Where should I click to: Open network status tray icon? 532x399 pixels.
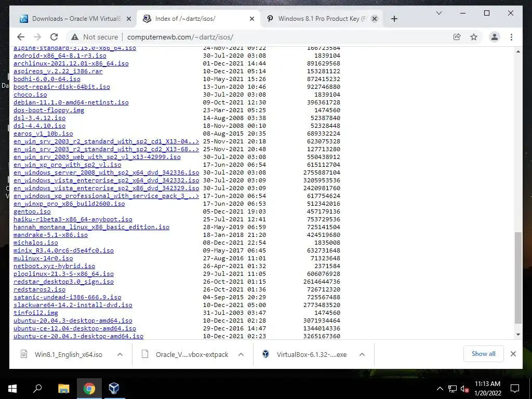[x=453, y=389]
